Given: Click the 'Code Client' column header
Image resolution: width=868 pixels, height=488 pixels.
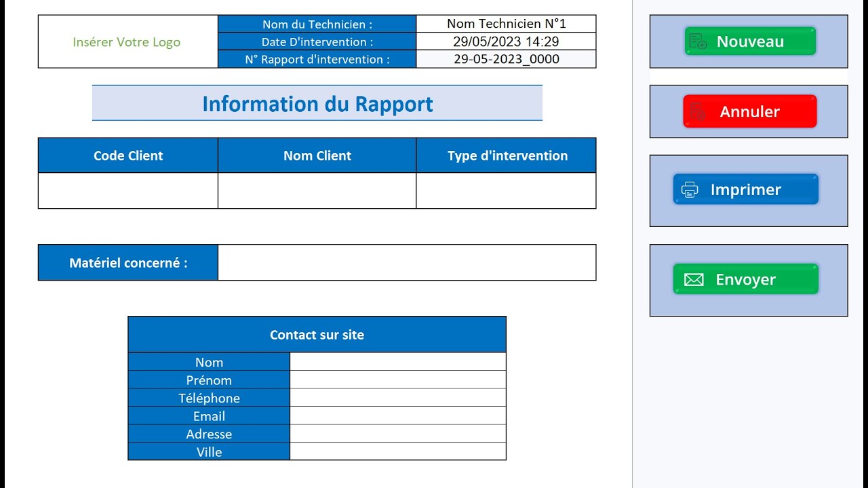Looking at the screenshot, I should tap(128, 155).
